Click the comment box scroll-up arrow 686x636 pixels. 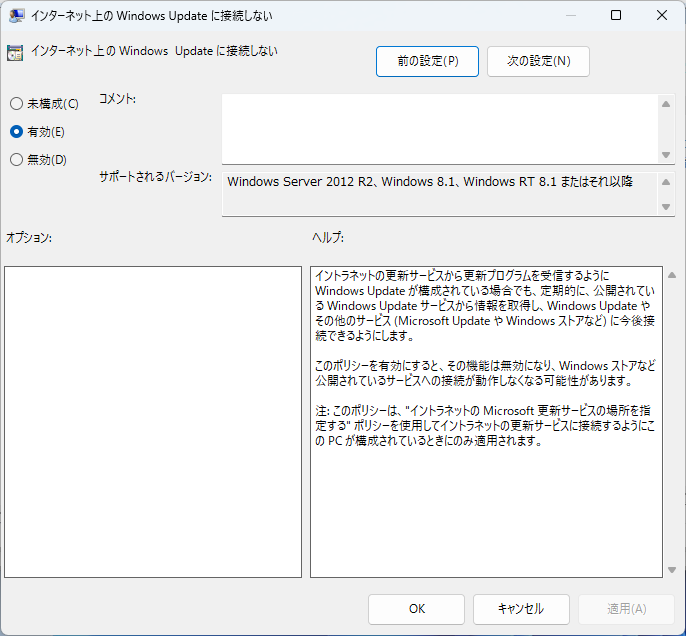pos(667,102)
